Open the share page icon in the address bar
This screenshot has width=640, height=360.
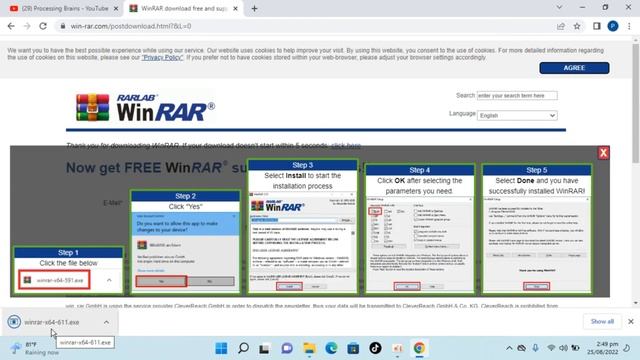(560, 26)
